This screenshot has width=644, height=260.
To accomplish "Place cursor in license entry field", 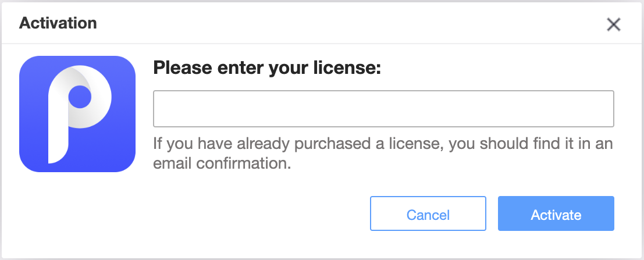I will (383, 109).
